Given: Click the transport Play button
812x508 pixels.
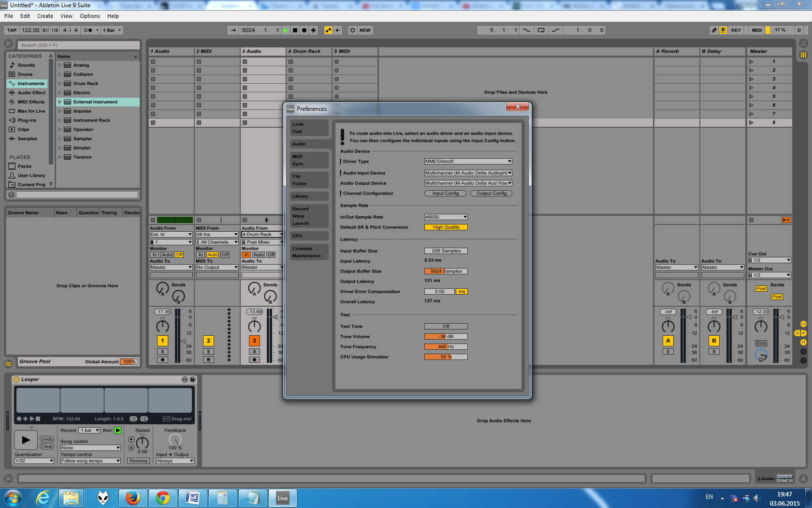Looking at the screenshot, I should 286,30.
